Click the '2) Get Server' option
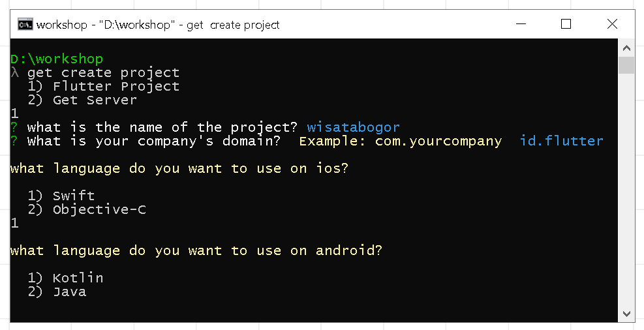644x330 pixels. pyautogui.click(x=82, y=100)
